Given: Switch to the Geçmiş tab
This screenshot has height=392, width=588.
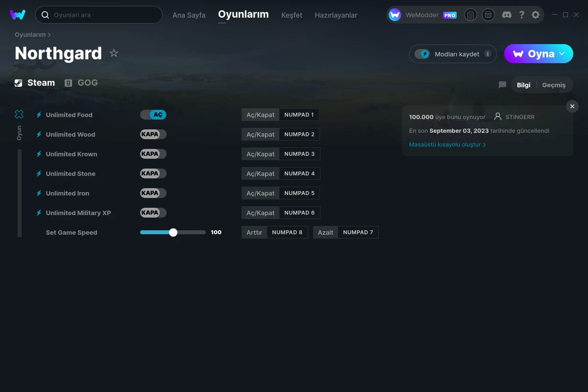Looking at the screenshot, I should (x=554, y=85).
